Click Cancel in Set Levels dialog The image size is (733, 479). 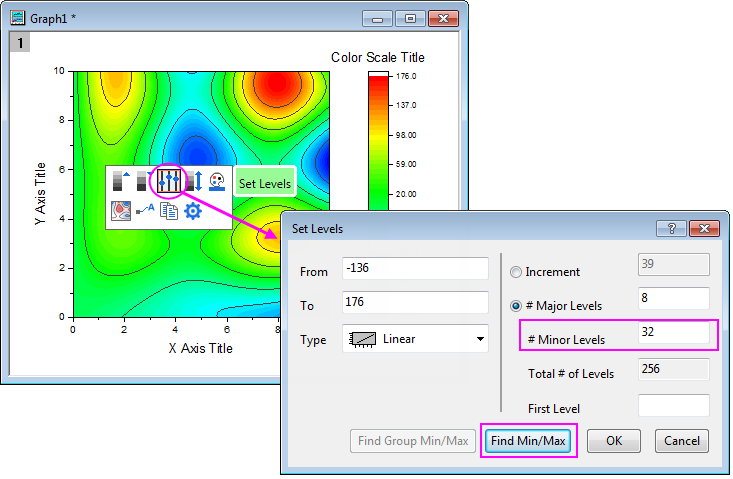(x=682, y=441)
